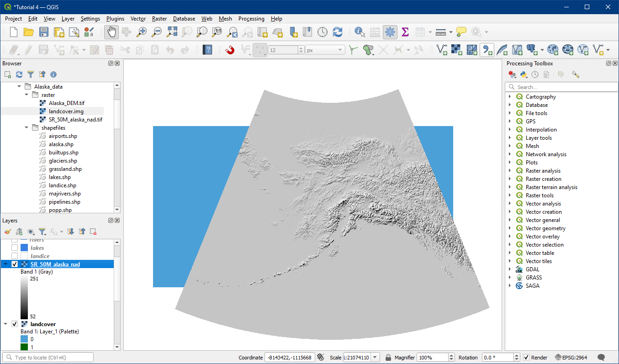
Task: Open the Scale dropdown in status bar
Action: click(375, 358)
